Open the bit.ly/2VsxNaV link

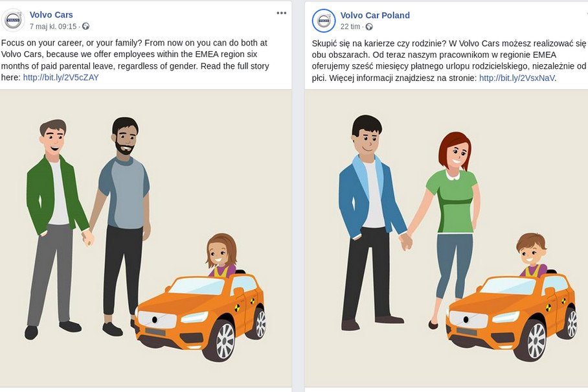[x=517, y=78]
